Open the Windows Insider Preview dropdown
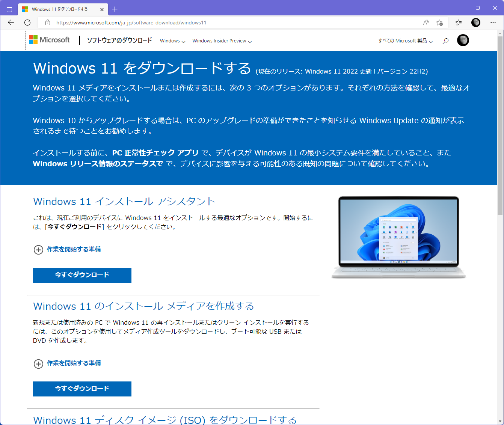This screenshot has height=425, width=504. [x=222, y=41]
